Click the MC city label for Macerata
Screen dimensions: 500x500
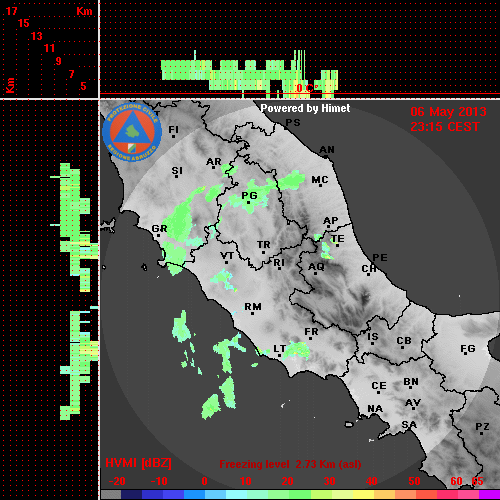(x=320, y=180)
